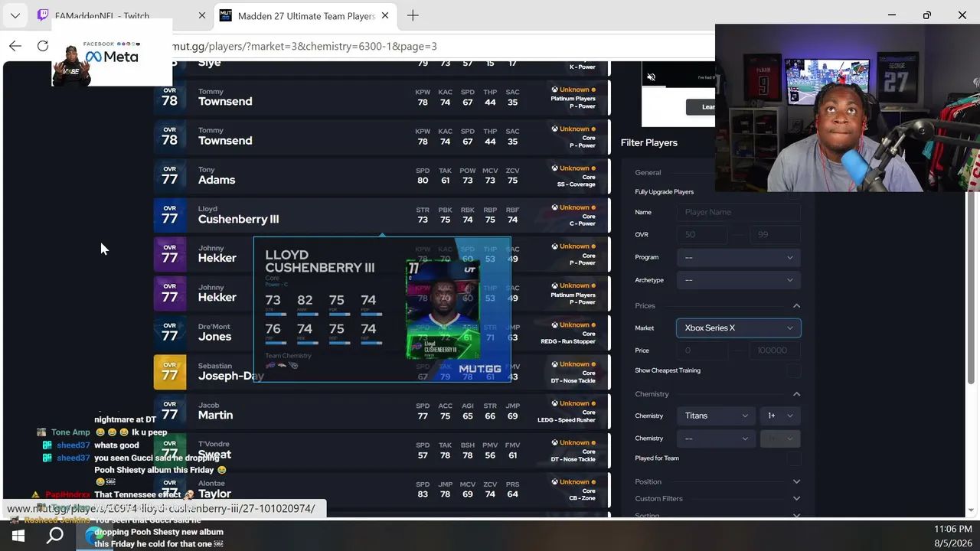Click the Unknown price for Jacob Martin
This screenshot has height=551, width=980.
click(573, 403)
